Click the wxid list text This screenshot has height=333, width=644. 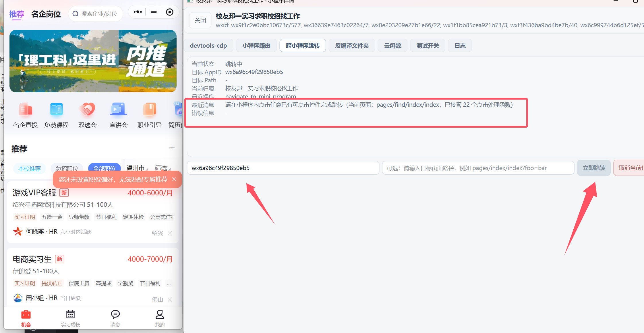click(x=430, y=25)
